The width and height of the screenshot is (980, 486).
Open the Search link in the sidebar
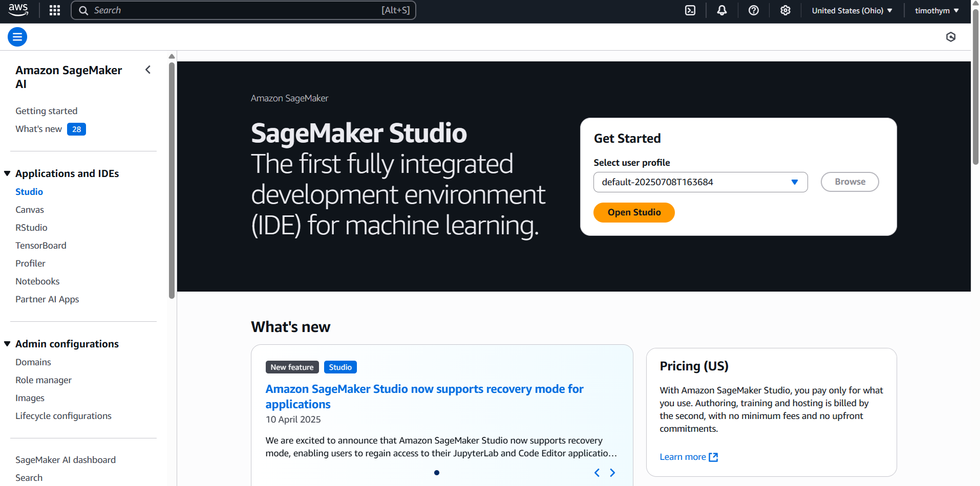point(29,478)
